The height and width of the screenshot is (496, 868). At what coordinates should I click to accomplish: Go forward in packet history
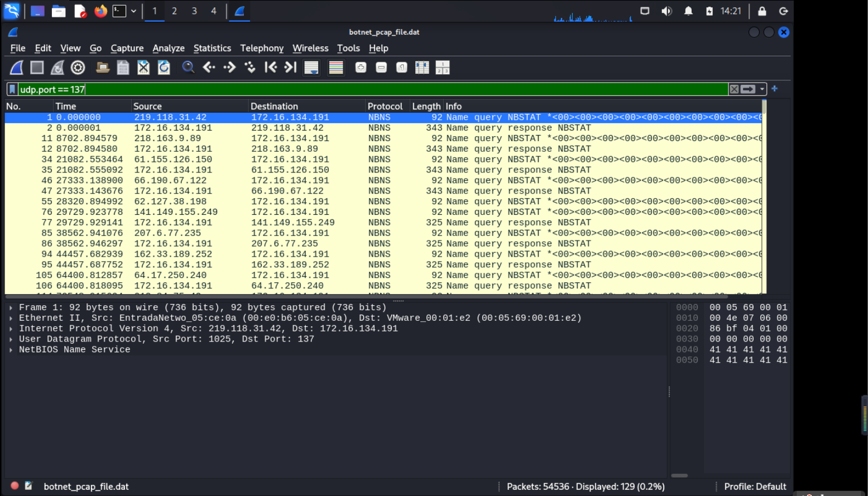pyautogui.click(x=229, y=68)
